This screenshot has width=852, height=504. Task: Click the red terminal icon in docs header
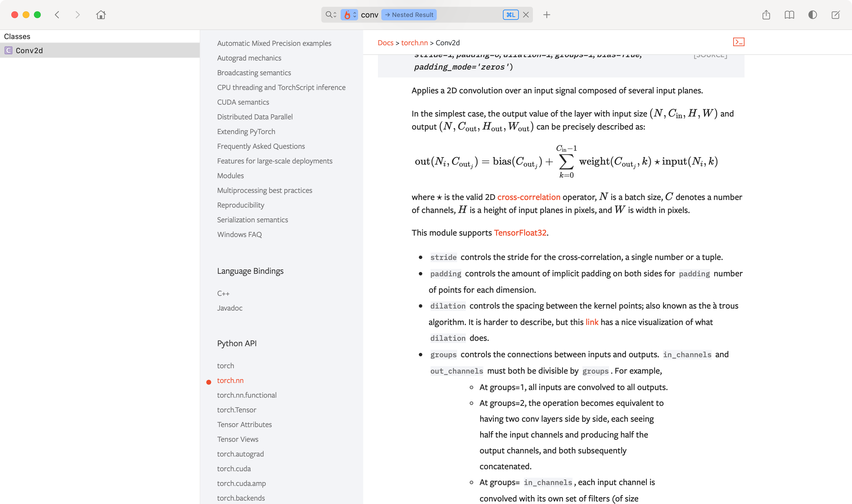pos(739,42)
